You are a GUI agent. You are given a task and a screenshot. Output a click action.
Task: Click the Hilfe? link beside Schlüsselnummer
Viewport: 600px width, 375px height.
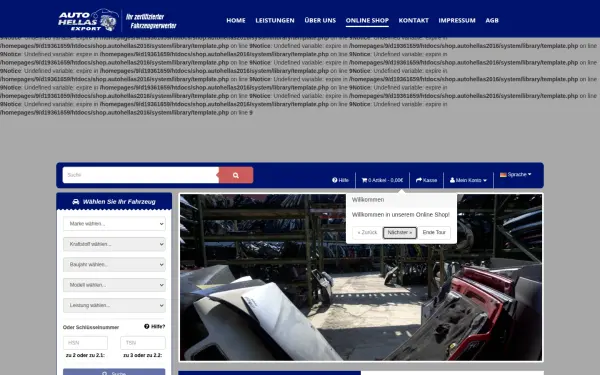pyautogui.click(x=155, y=326)
